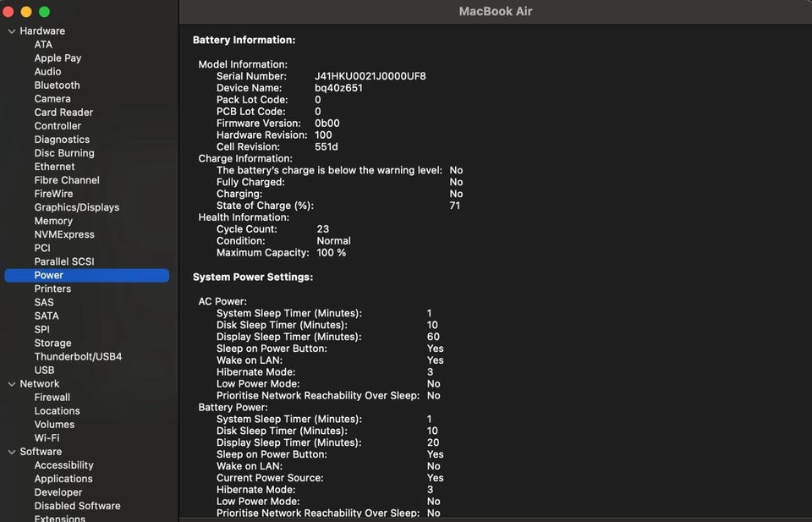This screenshot has width=812, height=522.
Task: Select Audio in the sidebar
Action: [47, 71]
